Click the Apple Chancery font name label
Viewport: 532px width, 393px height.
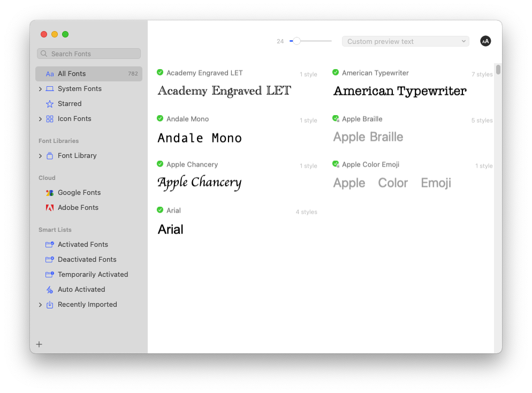click(x=192, y=164)
